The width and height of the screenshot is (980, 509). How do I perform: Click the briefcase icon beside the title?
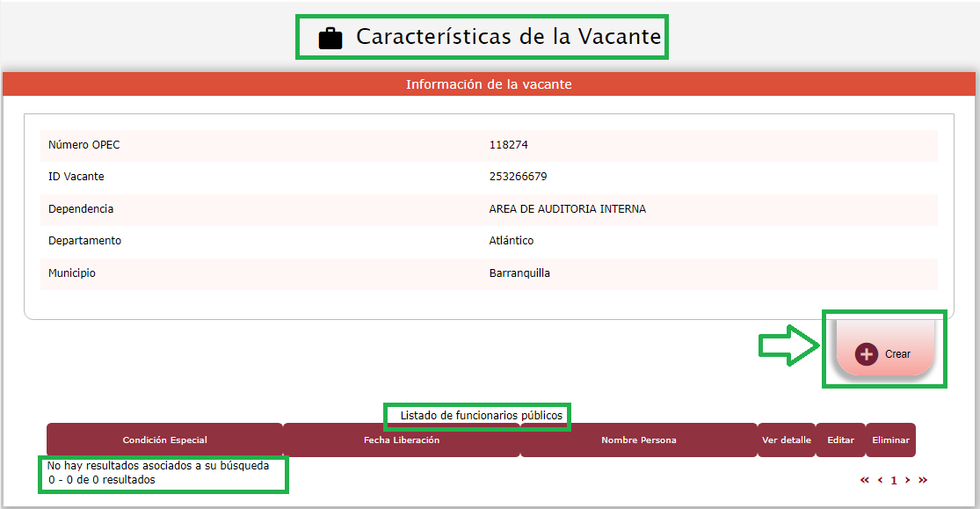pos(330,39)
